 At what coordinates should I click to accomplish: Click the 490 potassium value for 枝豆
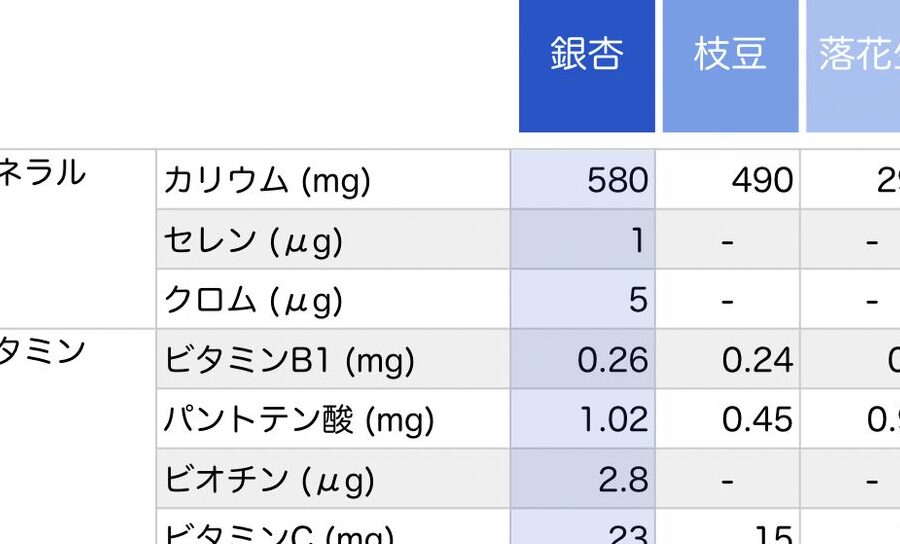pos(762,181)
